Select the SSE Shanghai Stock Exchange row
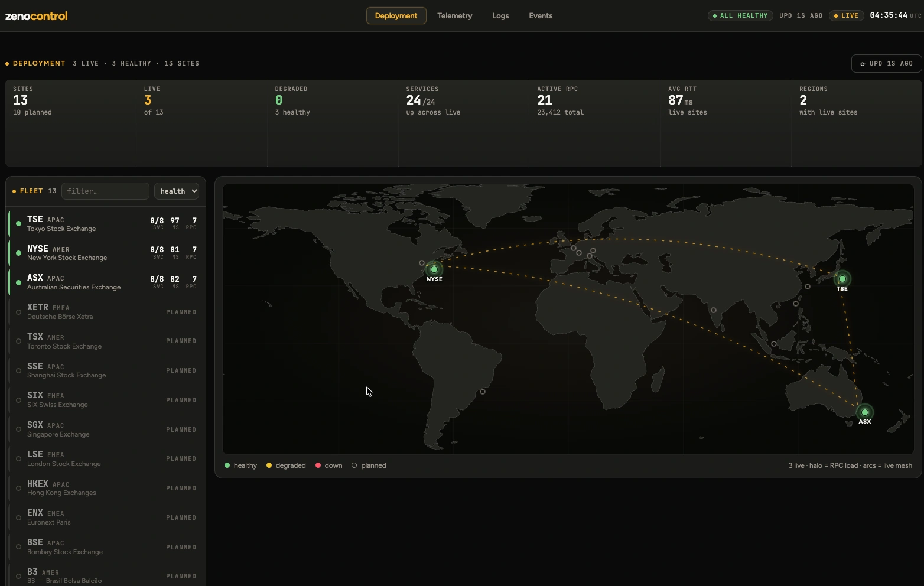The height and width of the screenshot is (586, 924). pyautogui.click(x=106, y=370)
